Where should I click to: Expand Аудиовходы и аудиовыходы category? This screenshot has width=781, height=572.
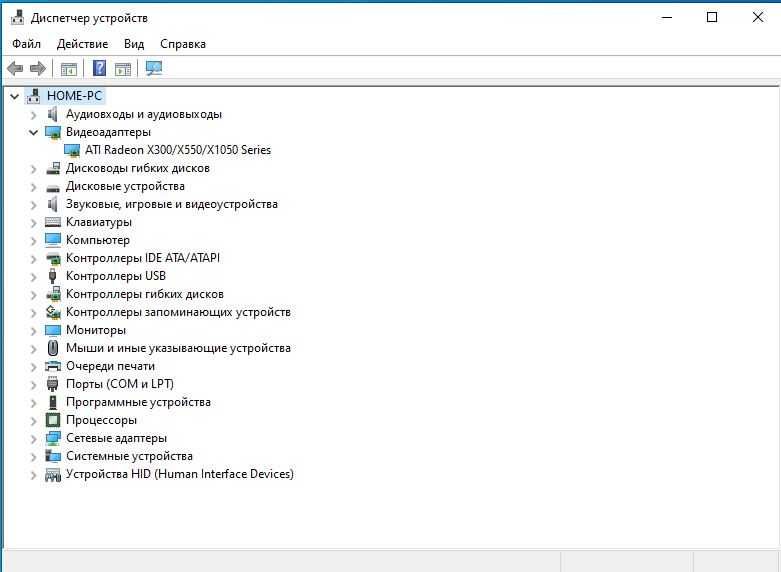pyautogui.click(x=33, y=115)
